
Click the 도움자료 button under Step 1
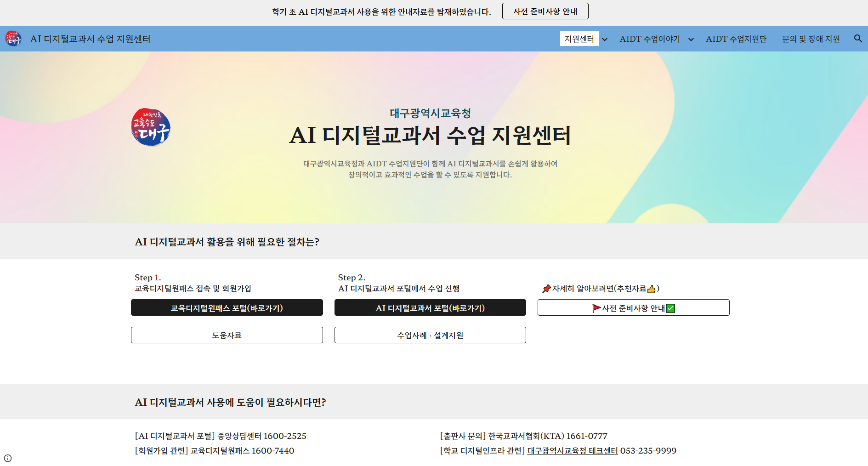227,335
